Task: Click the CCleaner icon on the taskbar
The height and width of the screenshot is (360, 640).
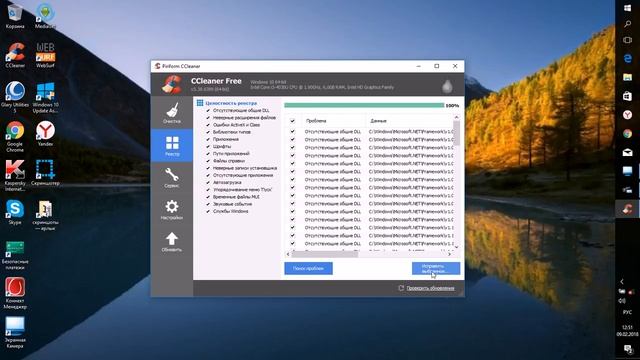Action: (x=627, y=209)
